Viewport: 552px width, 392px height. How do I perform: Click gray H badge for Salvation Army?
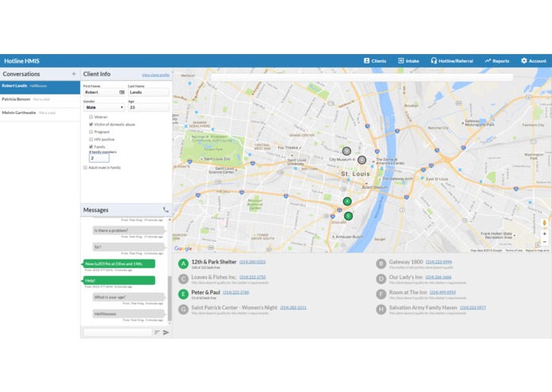(381, 309)
